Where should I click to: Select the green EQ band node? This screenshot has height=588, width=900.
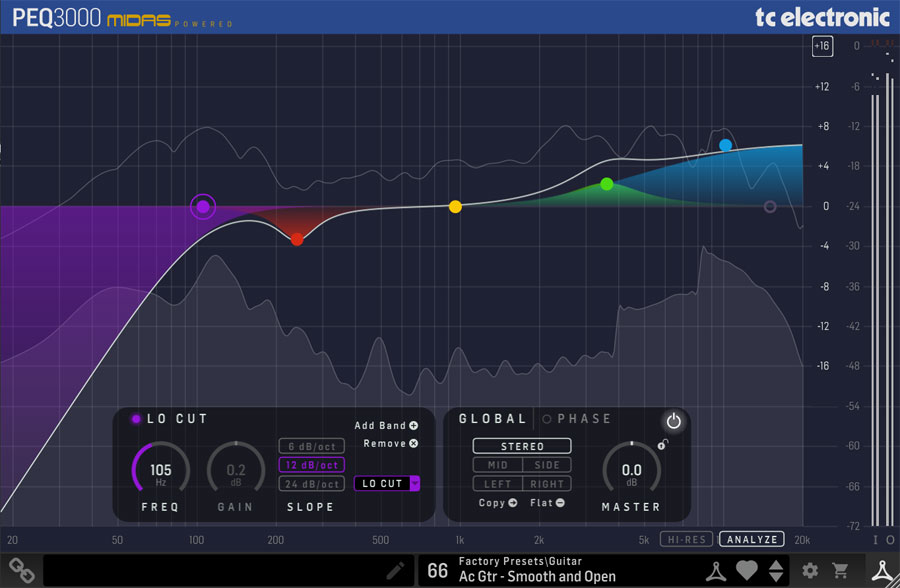coord(607,184)
